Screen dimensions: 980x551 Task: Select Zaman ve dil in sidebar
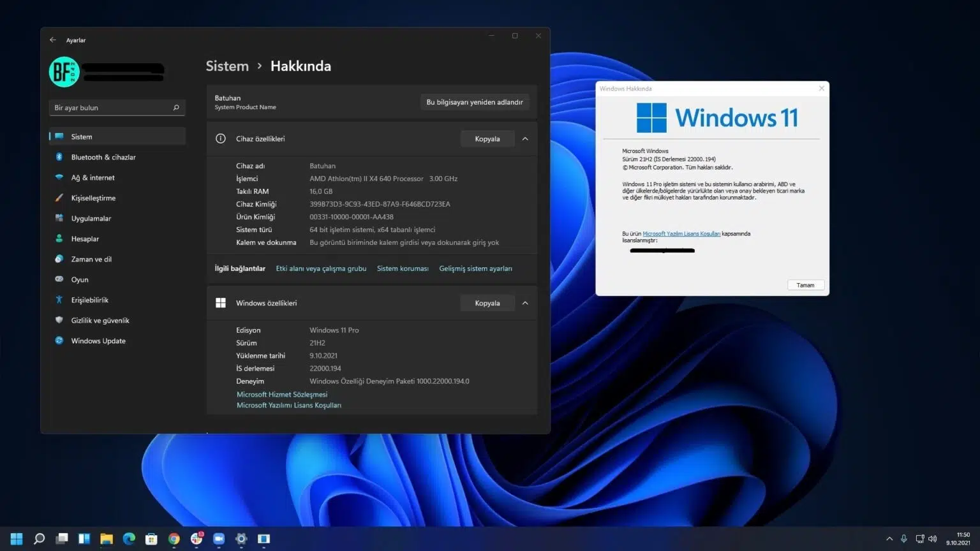click(117, 259)
